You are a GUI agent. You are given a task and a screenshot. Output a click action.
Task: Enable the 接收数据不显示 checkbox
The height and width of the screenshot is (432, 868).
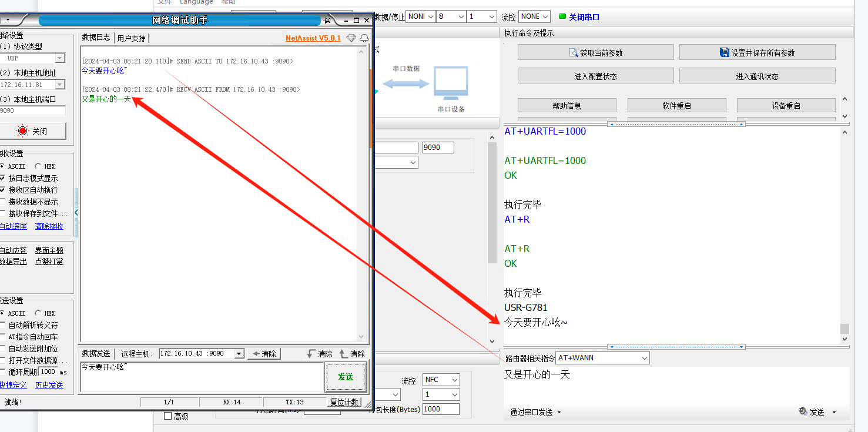tap(3, 202)
